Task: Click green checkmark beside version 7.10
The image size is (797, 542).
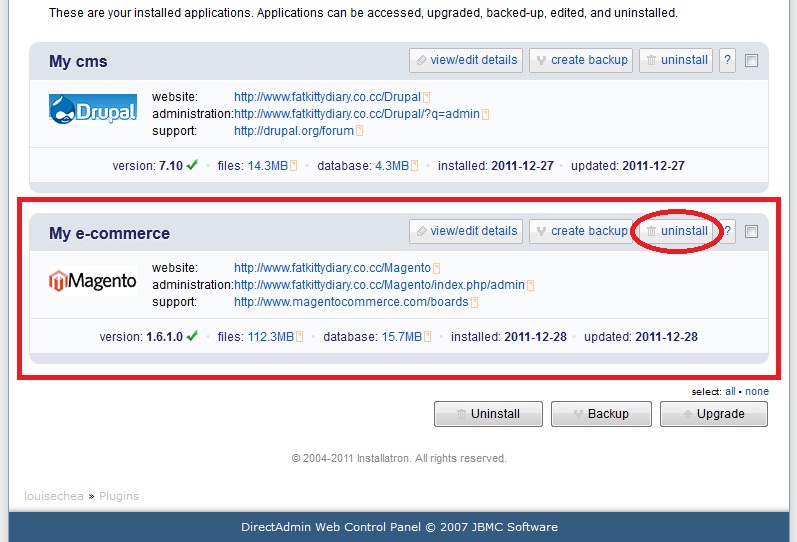Action: click(x=192, y=165)
